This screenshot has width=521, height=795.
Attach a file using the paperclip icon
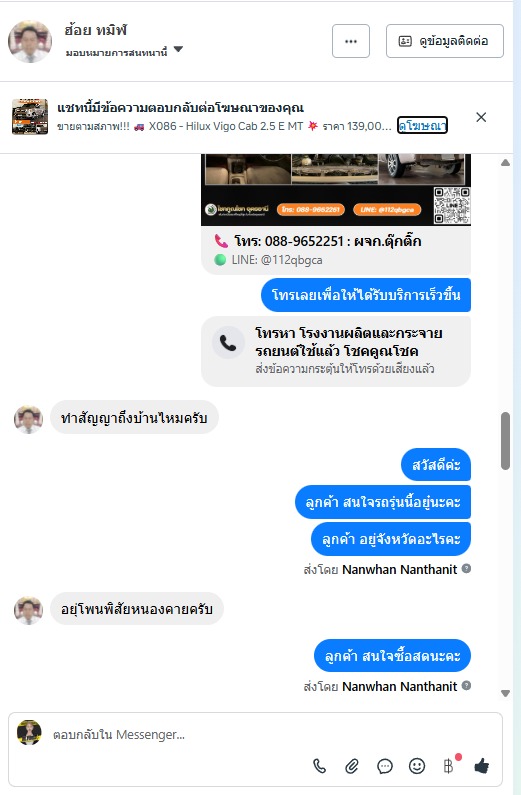(x=352, y=766)
